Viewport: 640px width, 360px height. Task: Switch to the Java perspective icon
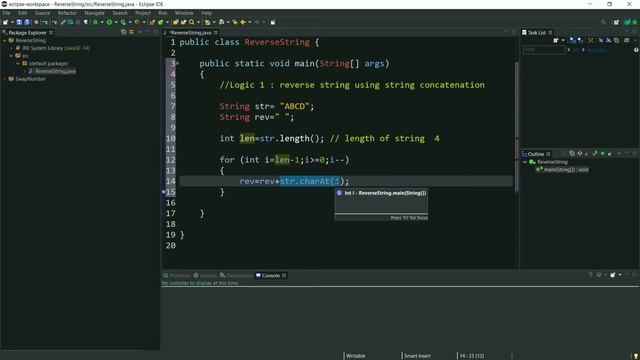(627, 22)
